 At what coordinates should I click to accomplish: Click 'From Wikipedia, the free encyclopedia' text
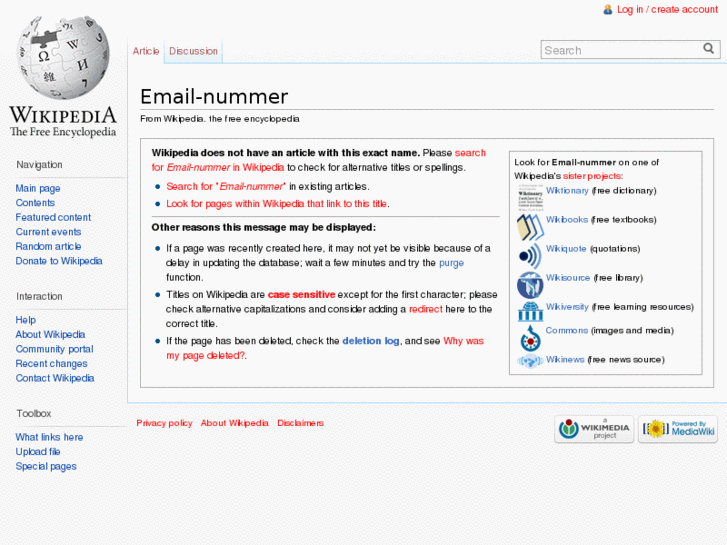click(220, 119)
